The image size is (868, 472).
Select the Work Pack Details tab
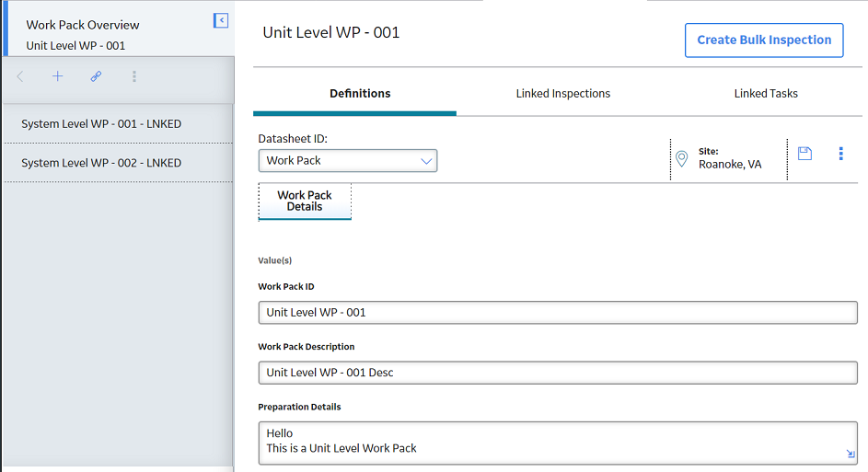[305, 201]
